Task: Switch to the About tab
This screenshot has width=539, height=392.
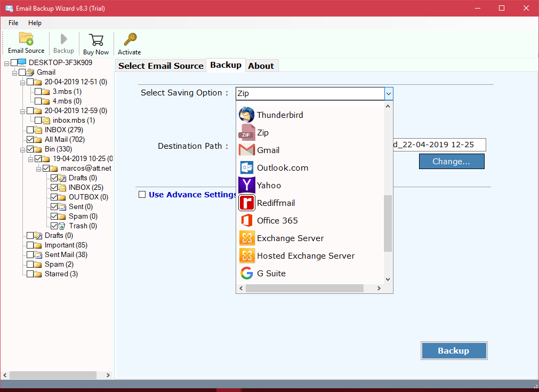Action: (261, 66)
